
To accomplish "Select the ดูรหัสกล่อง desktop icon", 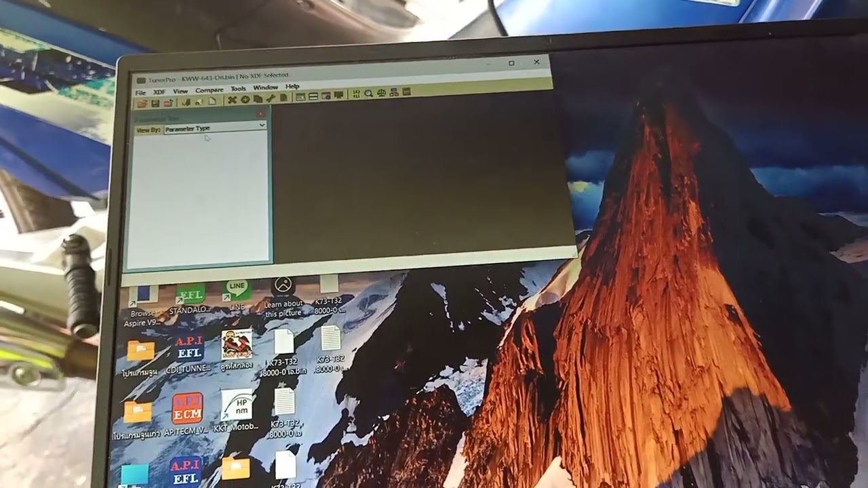I will point(237,350).
